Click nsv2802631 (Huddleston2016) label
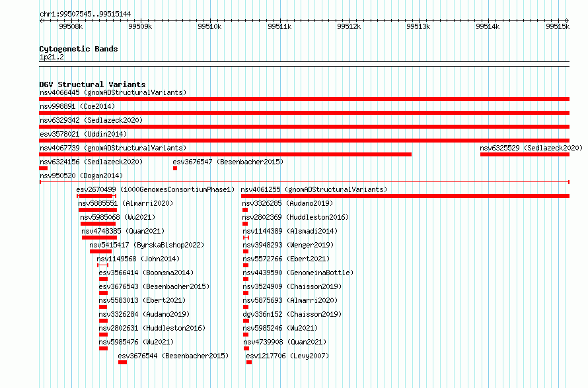This screenshot has width=588, height=388. pos(152,328)
